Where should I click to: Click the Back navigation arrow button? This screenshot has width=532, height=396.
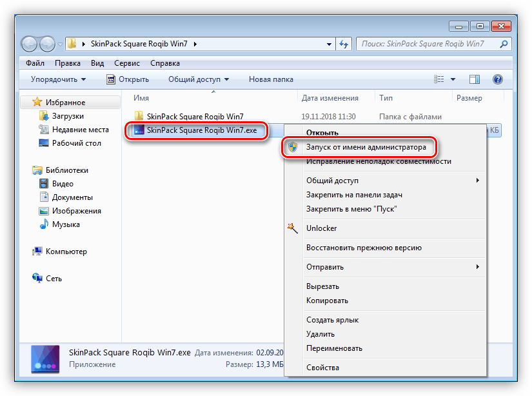[29, 44]
